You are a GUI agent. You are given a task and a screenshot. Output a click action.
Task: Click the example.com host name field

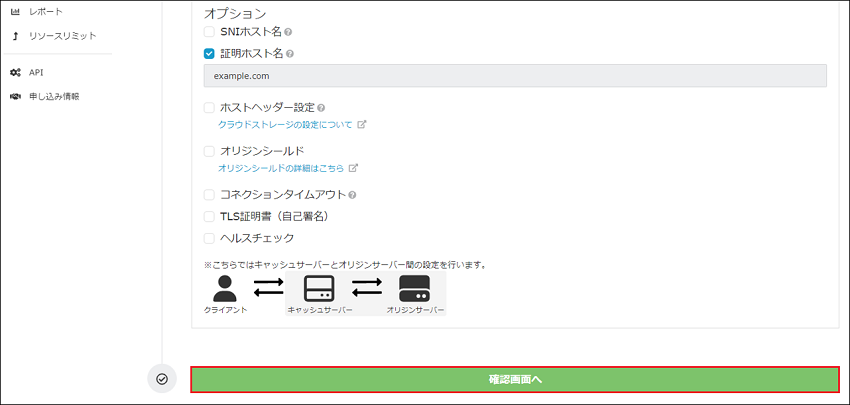[x=514, y=76]
